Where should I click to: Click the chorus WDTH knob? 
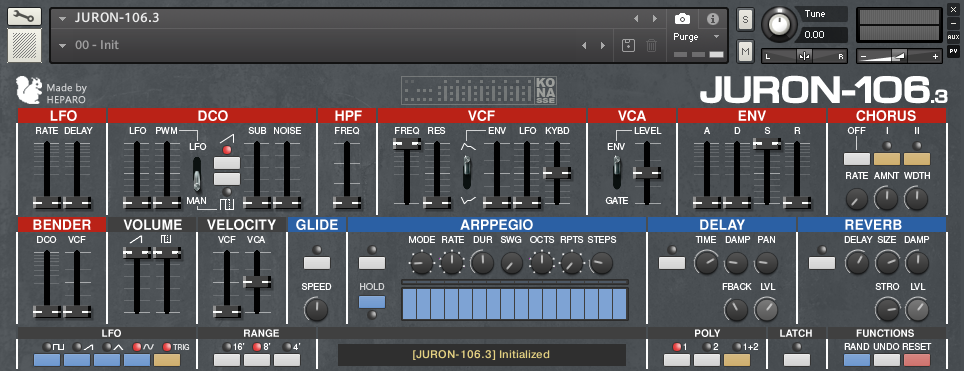point(916,198)
